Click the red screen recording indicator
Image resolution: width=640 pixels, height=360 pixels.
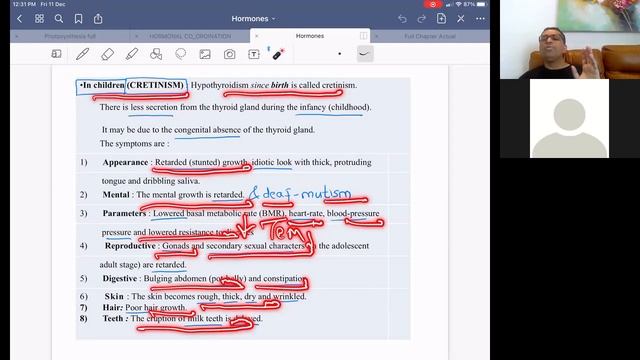(x=433, y=4)
